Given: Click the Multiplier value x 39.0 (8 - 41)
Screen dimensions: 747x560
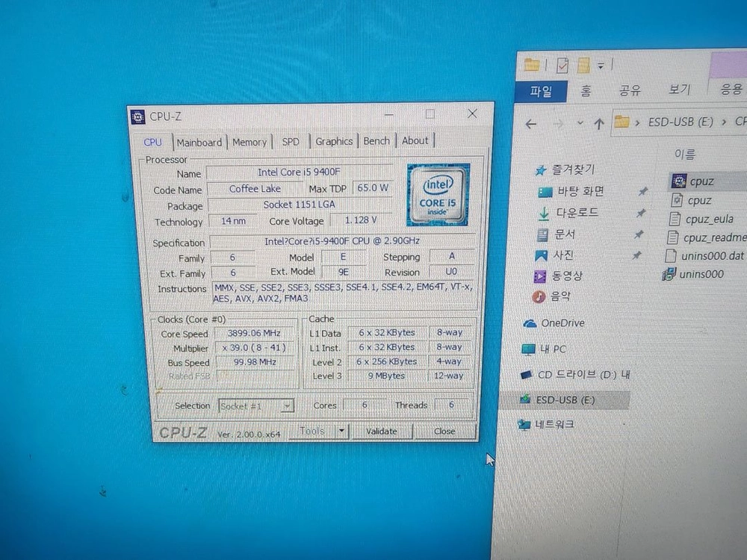Looking at the screenshot, I should pos(254,348).
